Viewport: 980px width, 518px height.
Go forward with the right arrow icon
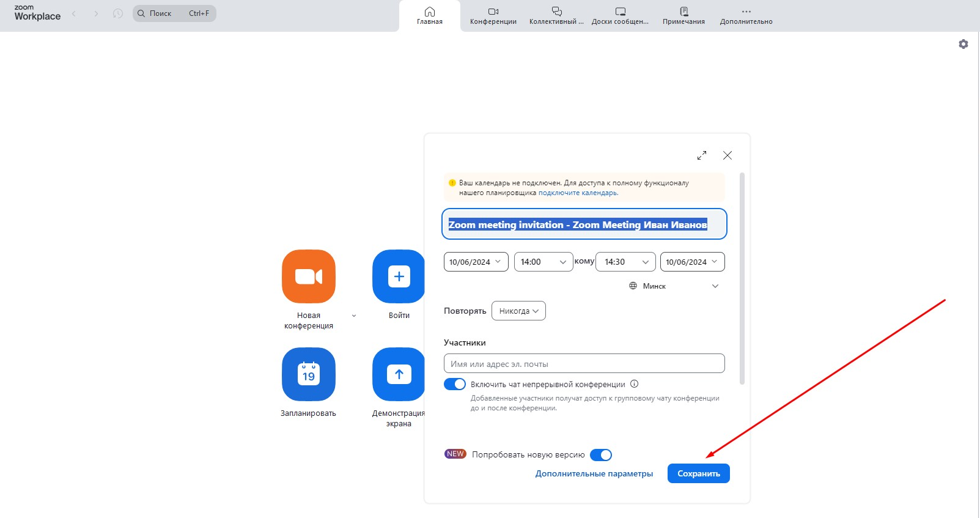coord(96,13)
